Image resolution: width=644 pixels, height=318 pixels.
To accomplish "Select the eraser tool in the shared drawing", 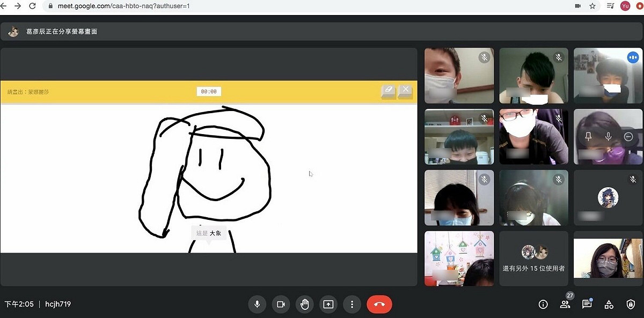I will pyautogui.click(x=389, y=91).
